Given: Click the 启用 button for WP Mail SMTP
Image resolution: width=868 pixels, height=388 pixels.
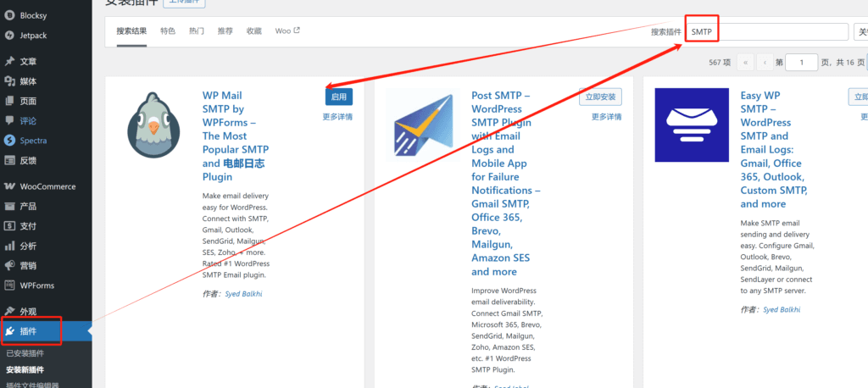Looking at the screenshot, I should click(x=339, y=97).
